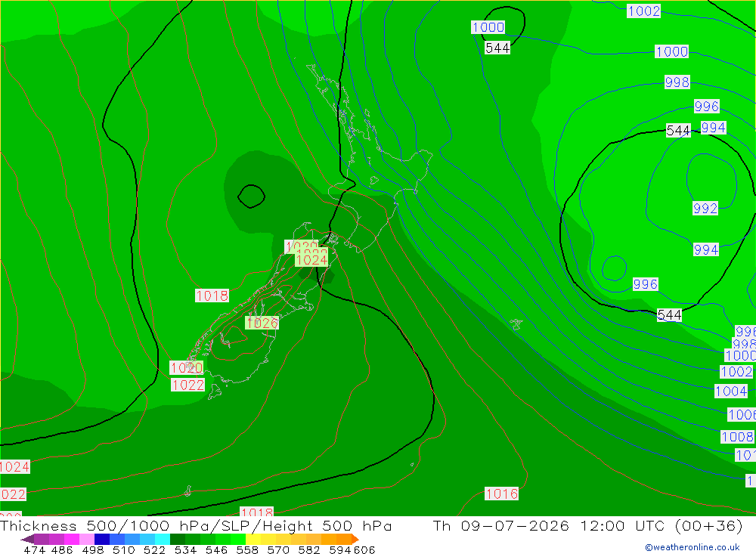The image size is (756, 554).
Task: Pick the dark blue legend swatch
Action: (x=102, y=539)
